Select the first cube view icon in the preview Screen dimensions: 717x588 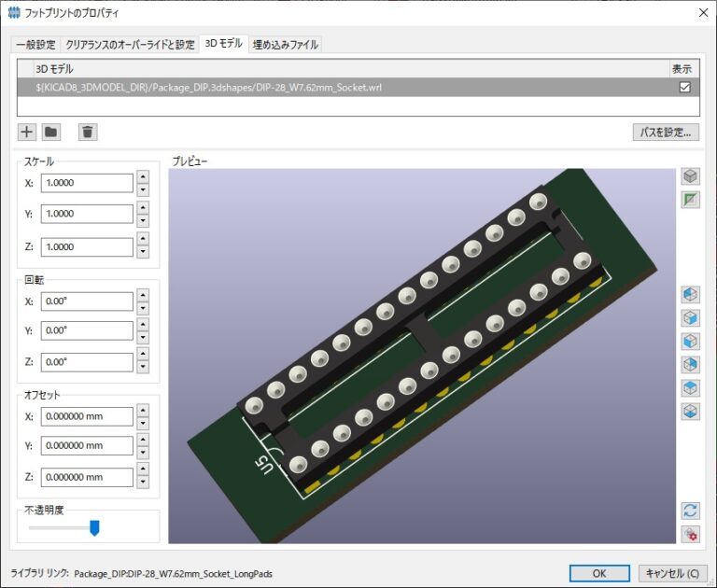pyautogui.click(x=691, y=294)
